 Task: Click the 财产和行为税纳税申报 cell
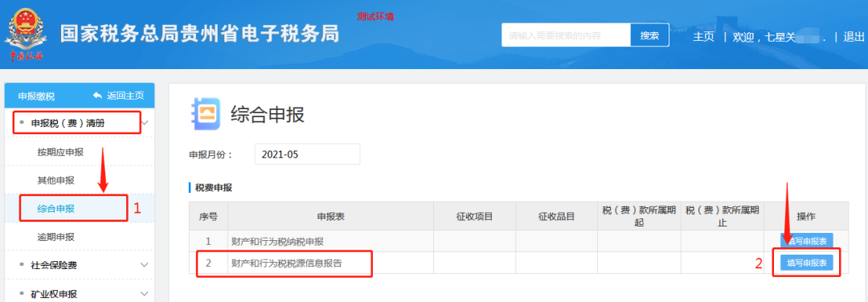pos(330,241)
